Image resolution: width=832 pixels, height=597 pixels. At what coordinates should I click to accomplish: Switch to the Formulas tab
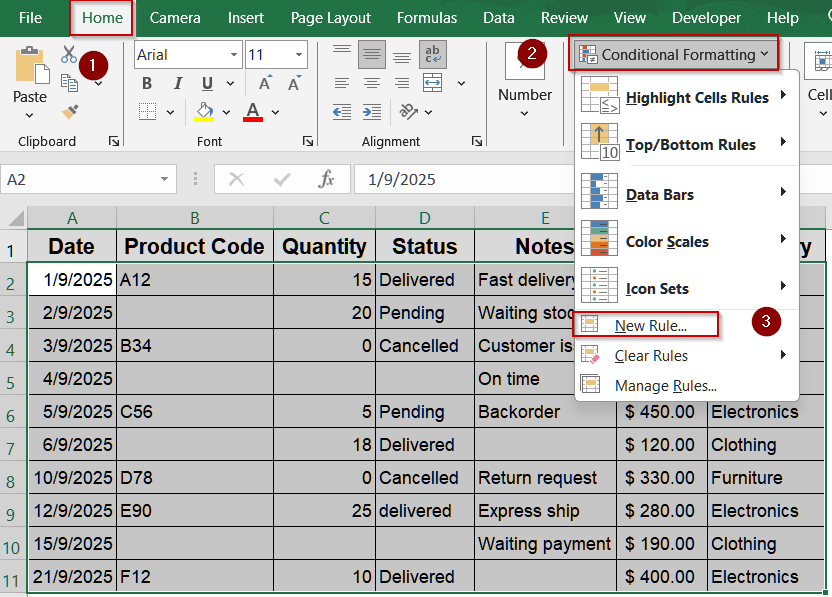pos(427,18)
